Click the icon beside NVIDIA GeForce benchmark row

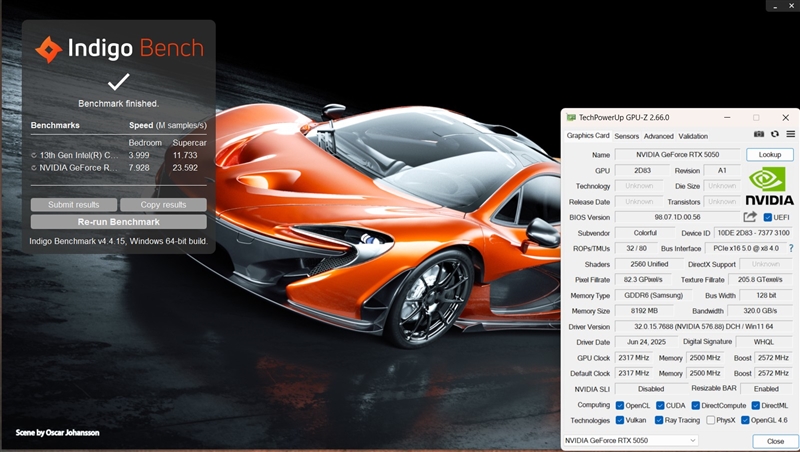tap(34, 167)
